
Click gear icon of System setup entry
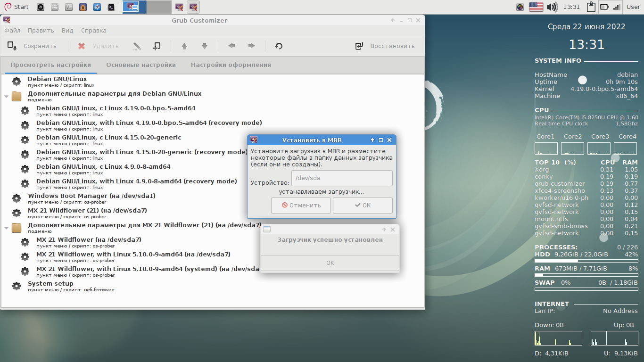[x=17, y=286]
